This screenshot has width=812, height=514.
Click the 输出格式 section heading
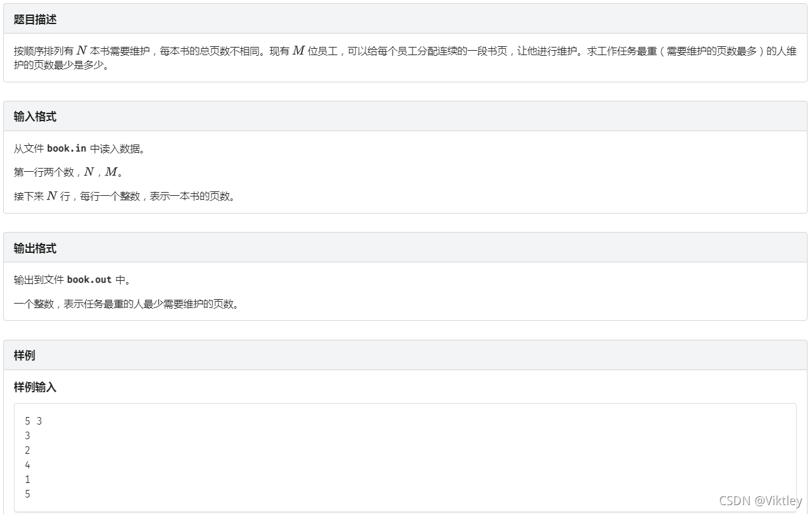coord(35,248)
